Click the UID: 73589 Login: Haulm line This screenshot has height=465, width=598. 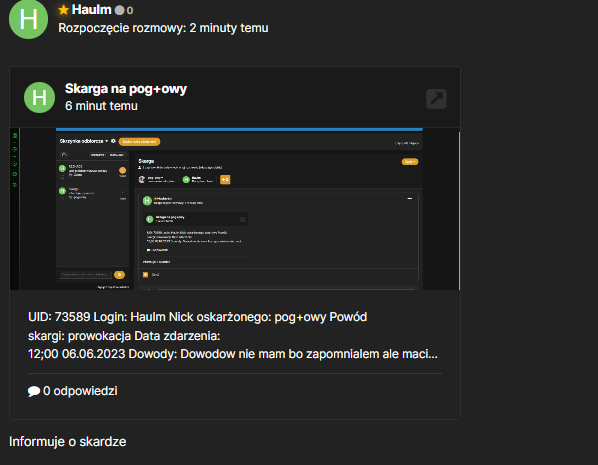pyautogui.click(x=198, y=317)
